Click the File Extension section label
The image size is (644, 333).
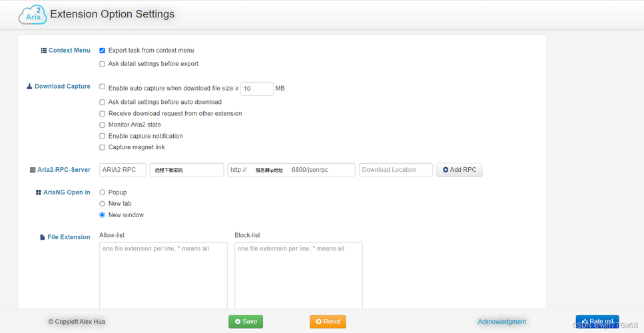(x=69, y=237)
